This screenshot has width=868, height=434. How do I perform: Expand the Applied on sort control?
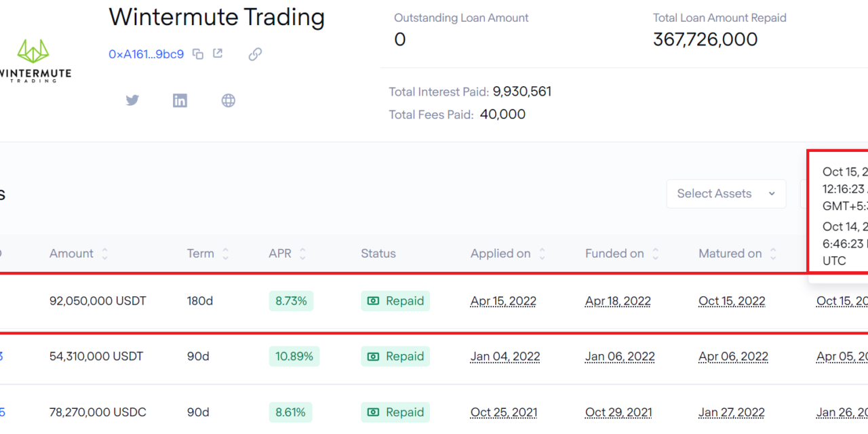pos(542,253)
